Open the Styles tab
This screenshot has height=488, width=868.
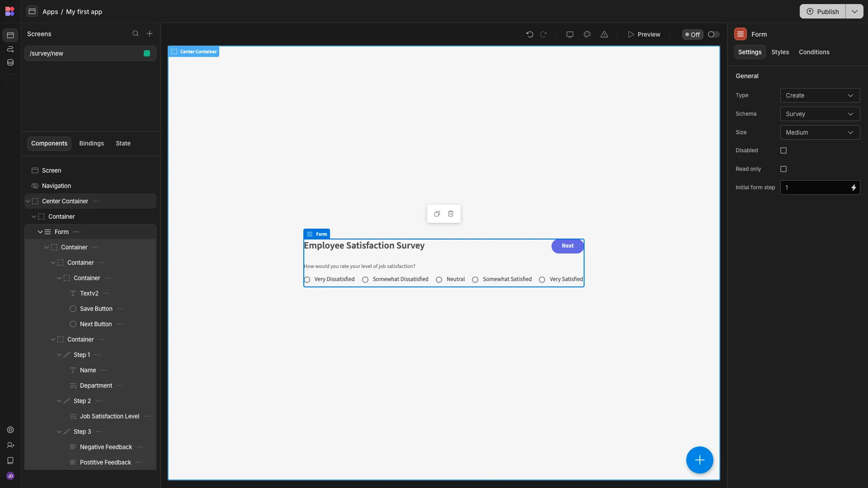(780, 52)
